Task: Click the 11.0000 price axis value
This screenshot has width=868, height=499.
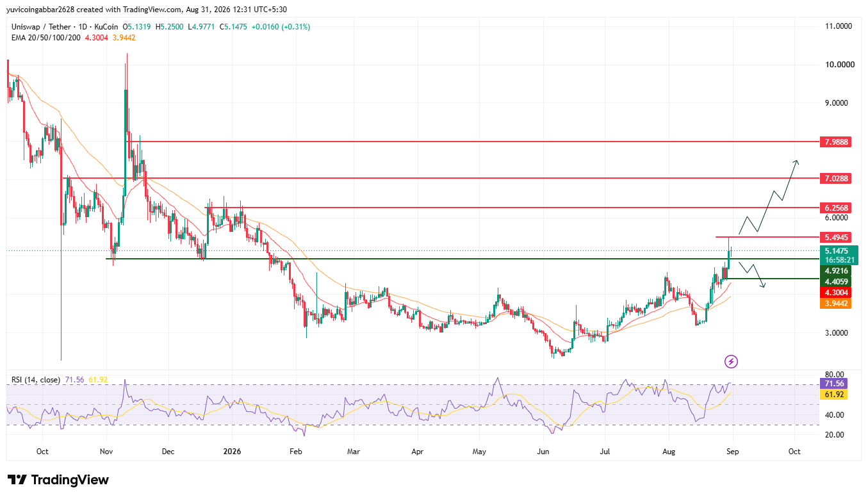Action: click(x=838, y=26)
